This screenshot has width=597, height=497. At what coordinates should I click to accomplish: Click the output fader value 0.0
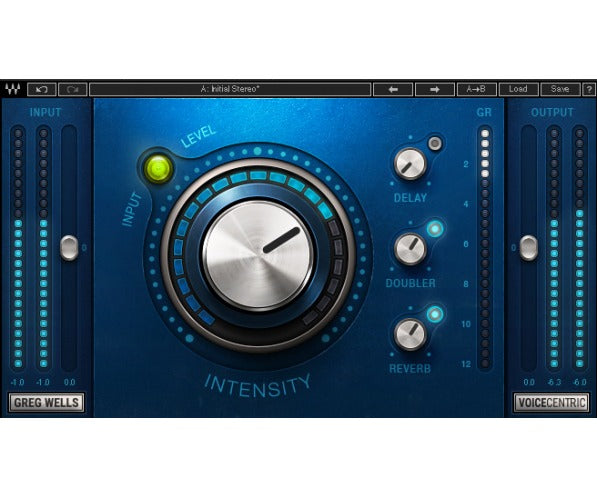click(x=529, y=382)
